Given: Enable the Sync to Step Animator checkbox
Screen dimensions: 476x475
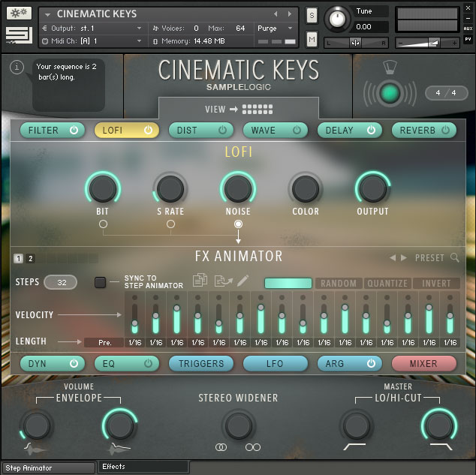Looking at the screenshot, I should point(100,282).
